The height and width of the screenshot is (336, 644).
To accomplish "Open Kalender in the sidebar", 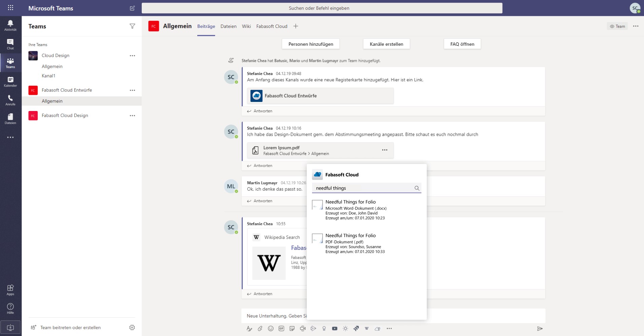I will tap(10, 81).
